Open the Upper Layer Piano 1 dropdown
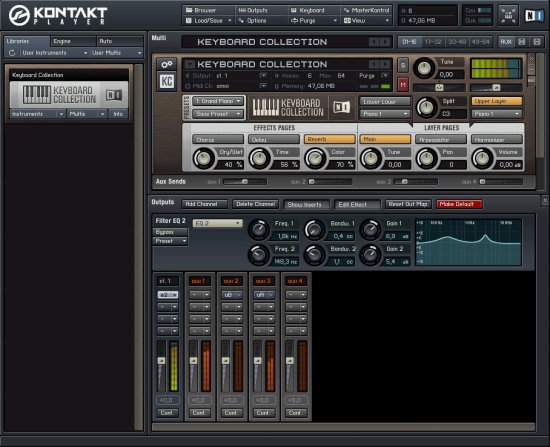Viewport: 550px width, 447px height. [x=497, y=114]
